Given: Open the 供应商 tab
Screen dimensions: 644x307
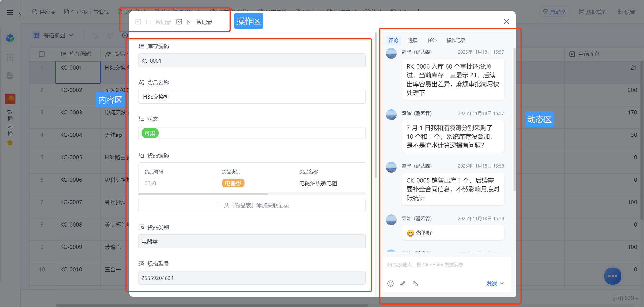Looking at the screenshot, I should 44,12.
